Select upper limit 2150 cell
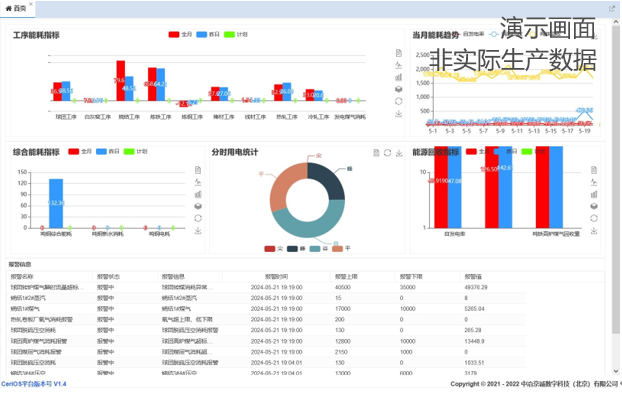Viewport: 622px width, 394px height. coord(341,352)
